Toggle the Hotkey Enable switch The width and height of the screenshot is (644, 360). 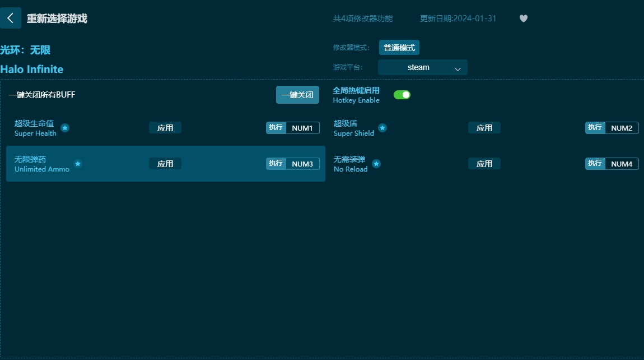[x=402, y=95]
